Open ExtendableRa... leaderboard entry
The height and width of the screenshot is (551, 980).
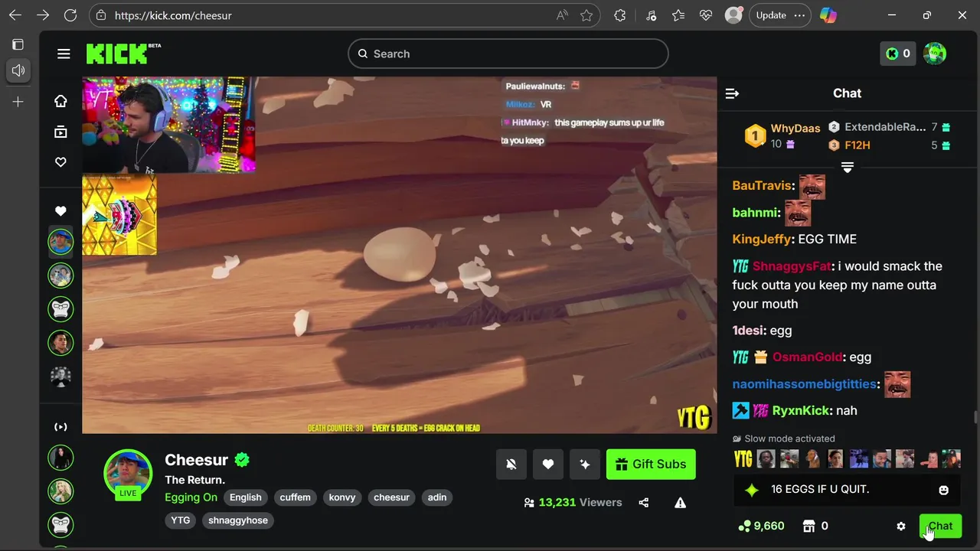tap(890, 127)
